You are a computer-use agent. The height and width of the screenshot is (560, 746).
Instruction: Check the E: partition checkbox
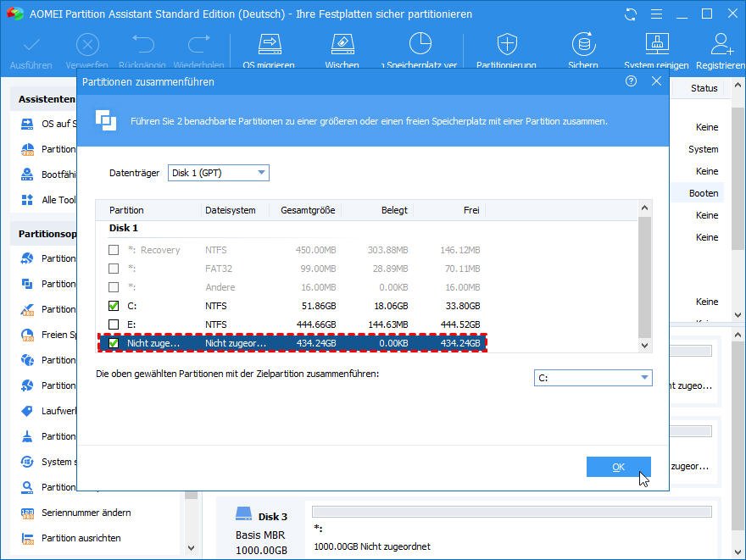[x=114, y=324]
